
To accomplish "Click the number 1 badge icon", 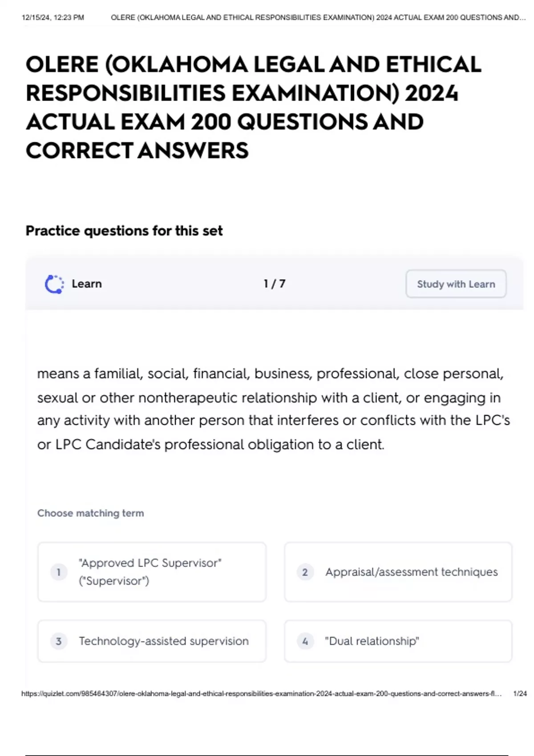I will (x=59, y=572).
